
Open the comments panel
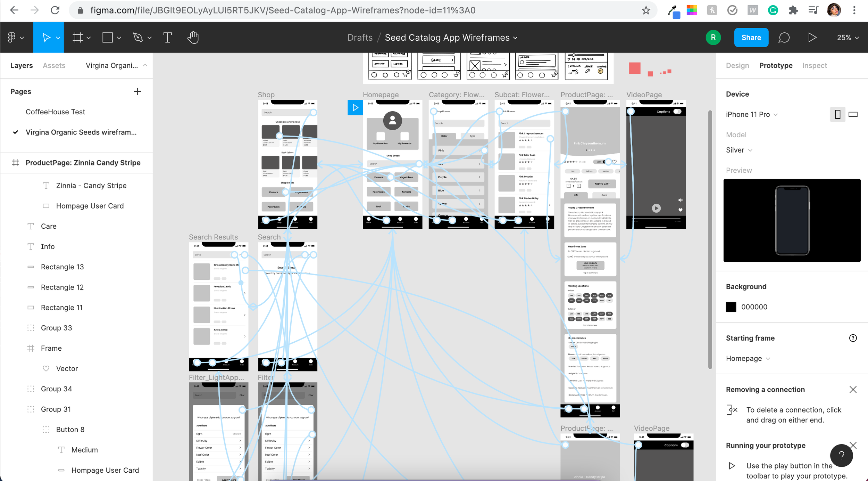coord(784,37)
